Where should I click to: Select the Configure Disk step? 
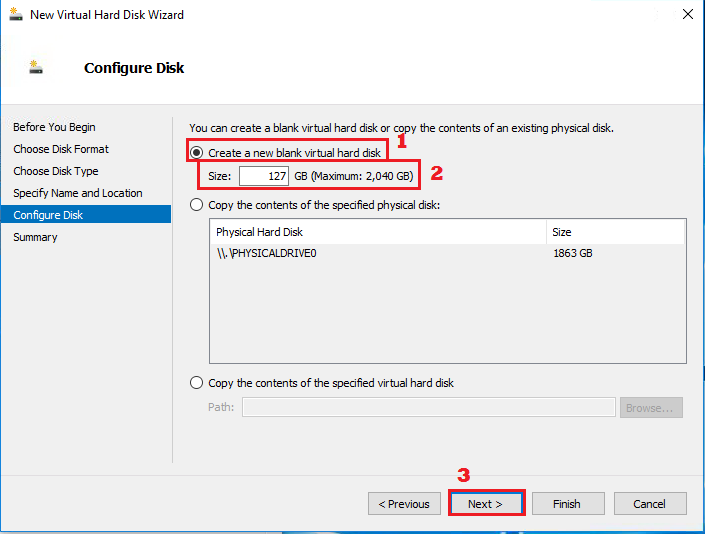(48, 215)
